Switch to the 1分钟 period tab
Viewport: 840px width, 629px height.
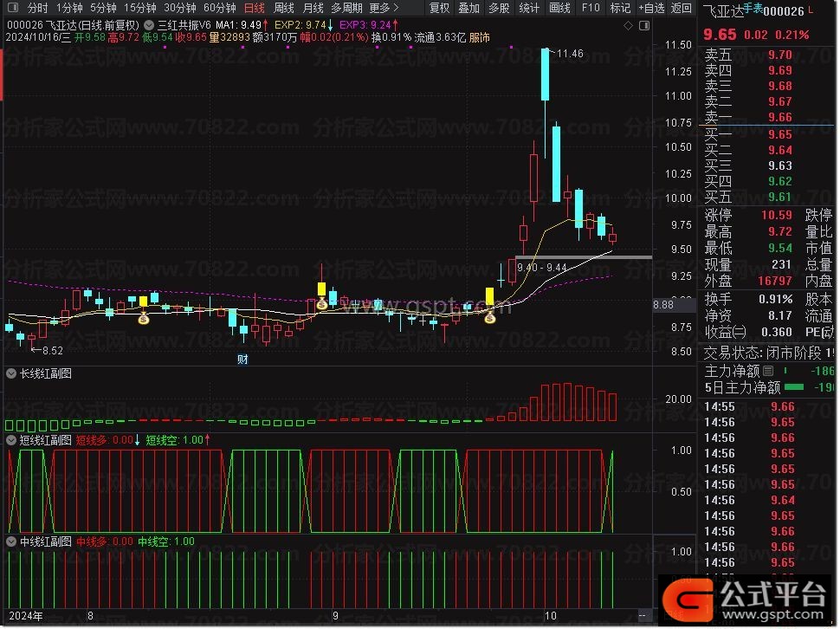69,8
